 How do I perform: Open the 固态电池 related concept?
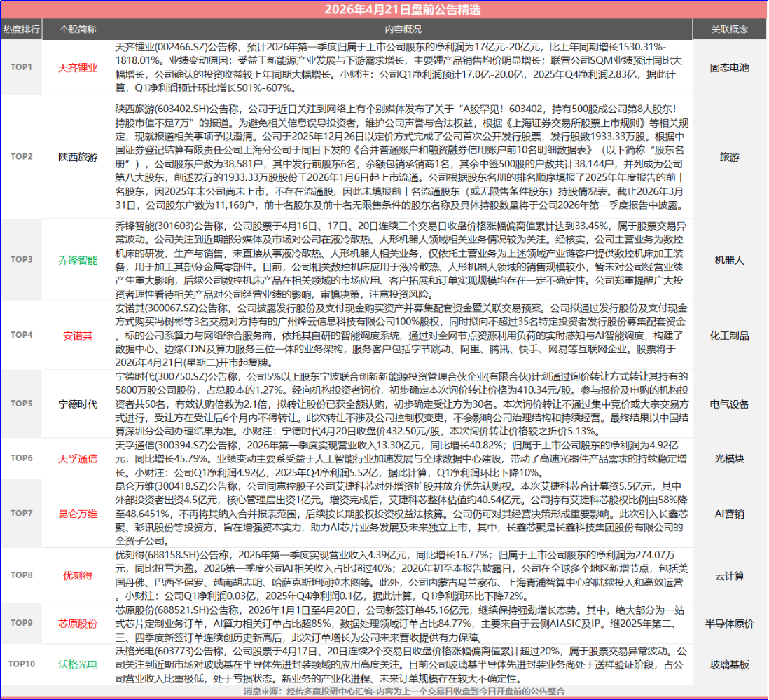pos(729,68)
